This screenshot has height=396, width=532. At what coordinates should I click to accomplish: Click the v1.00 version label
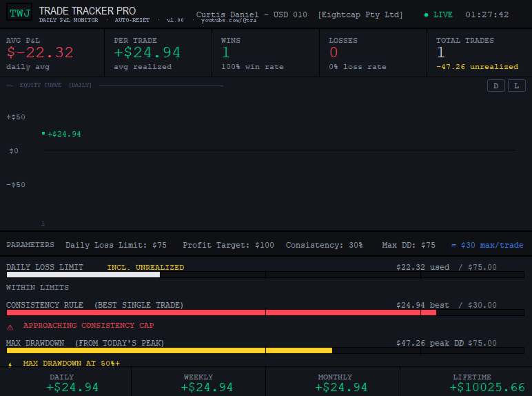pos(175,21)
